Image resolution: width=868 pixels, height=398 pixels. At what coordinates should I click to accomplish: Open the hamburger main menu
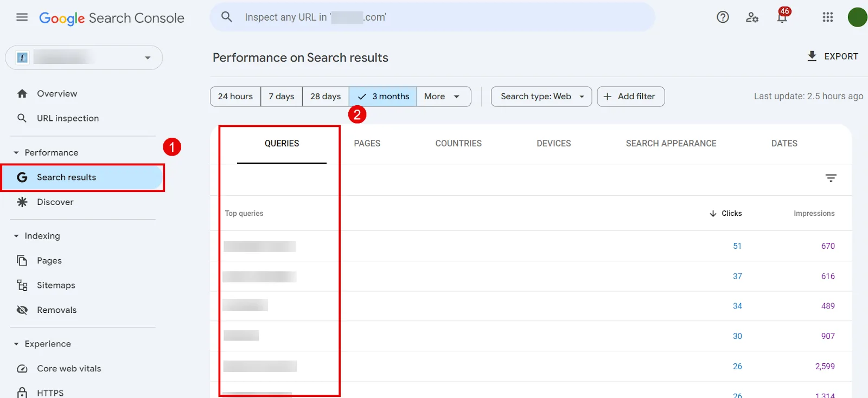(22, 17)
